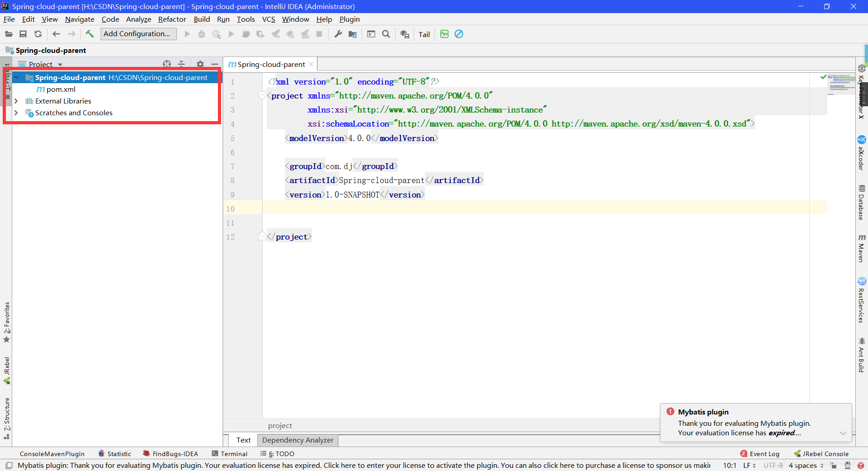This screenshot has width=868, height=471.
Task: Click the editor minimap scroll preview
Action: [841, 84]
